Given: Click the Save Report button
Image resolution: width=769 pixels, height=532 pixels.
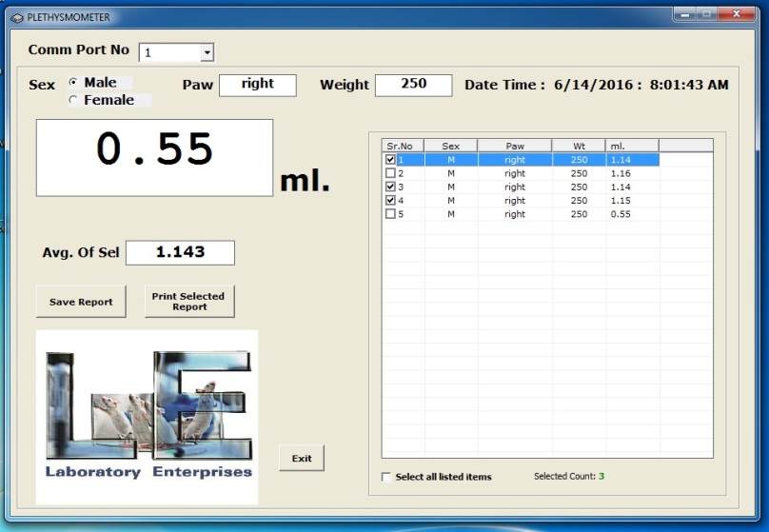Looking at the screenshot, I should [x=81, y=302].
